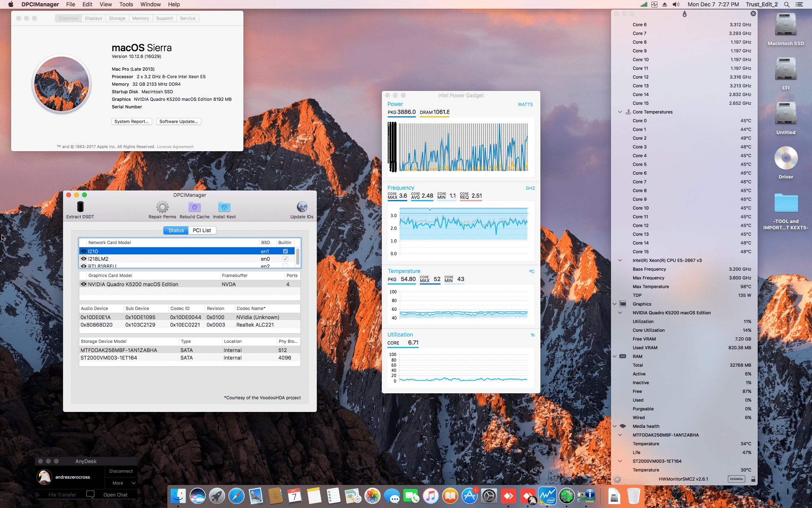
Task: Open iTunes from the dock
Action: point(431,496)
